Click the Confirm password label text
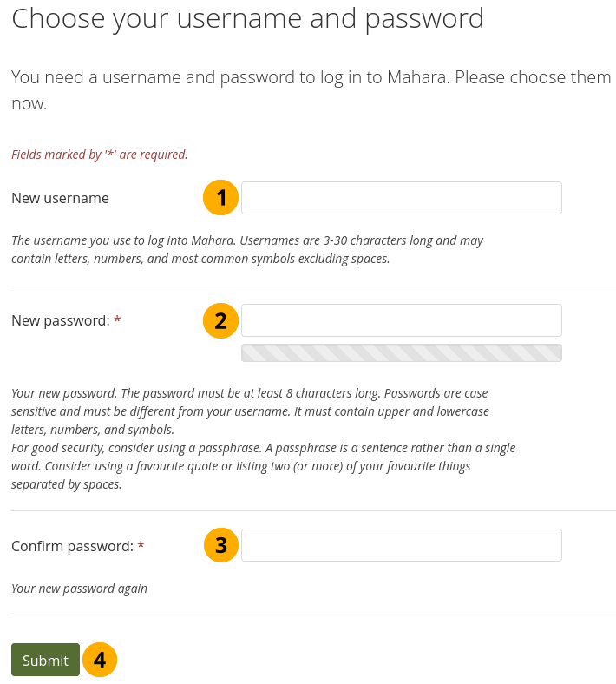The image size is (616, 684). pos(72,547)
